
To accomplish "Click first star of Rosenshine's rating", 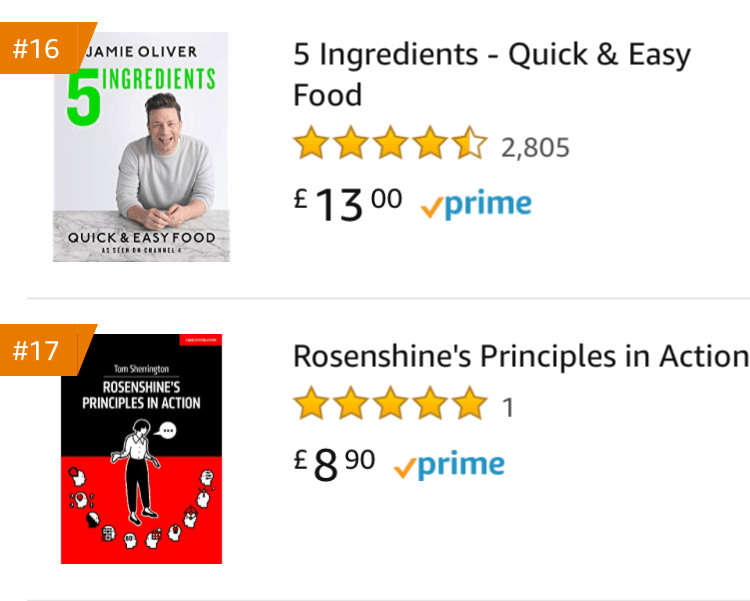I will coord(311,406).
